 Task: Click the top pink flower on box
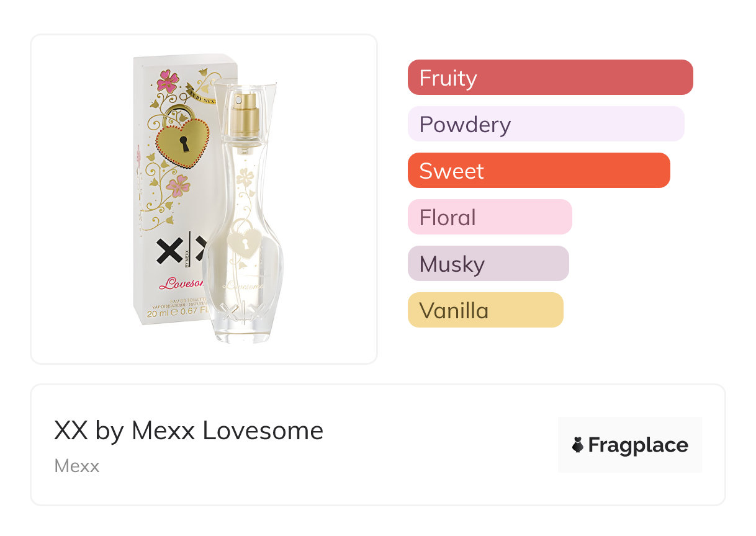(168, 81)
